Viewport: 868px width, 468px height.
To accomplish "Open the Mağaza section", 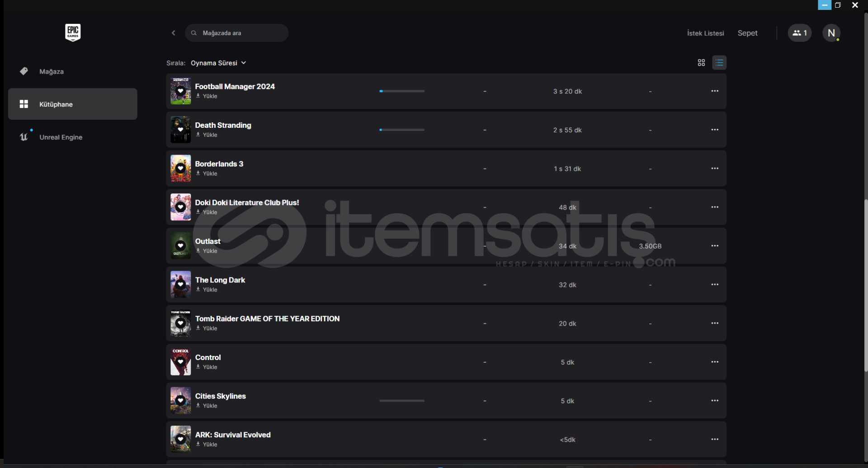I will click(73, 71).
